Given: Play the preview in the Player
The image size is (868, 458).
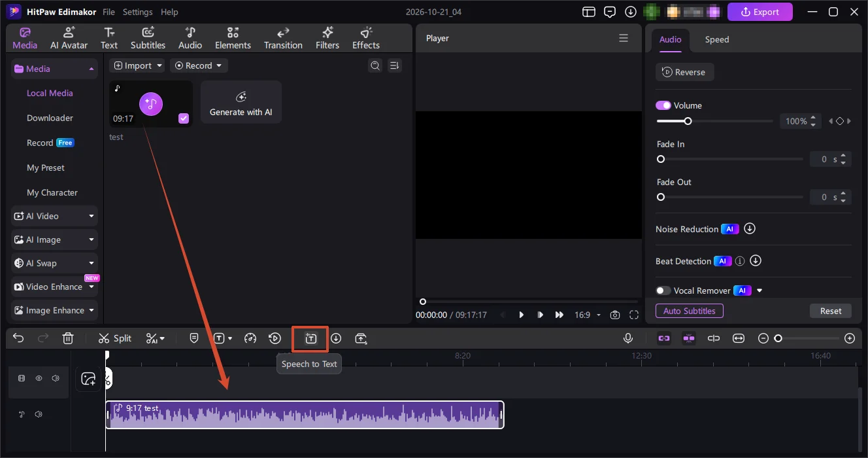Looking at the screenshot, I should 522,315.
